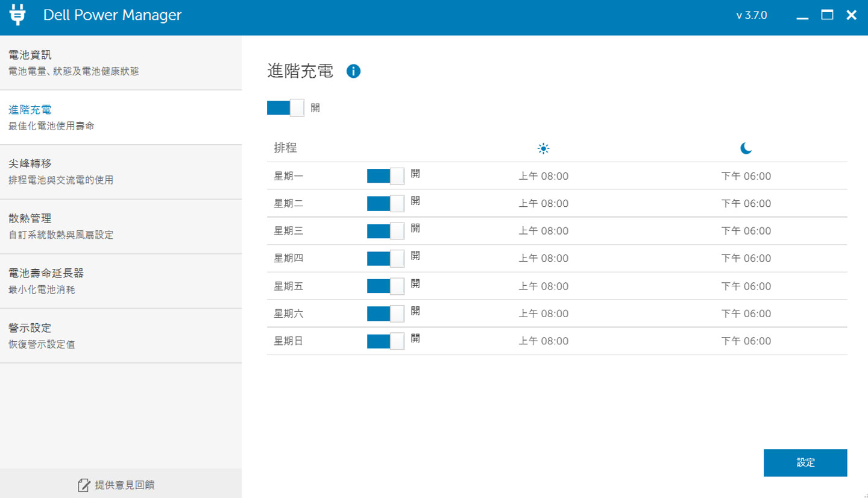Switch to 散熱管理 settings
Screen dimensions: 868x498
[72, 225]
